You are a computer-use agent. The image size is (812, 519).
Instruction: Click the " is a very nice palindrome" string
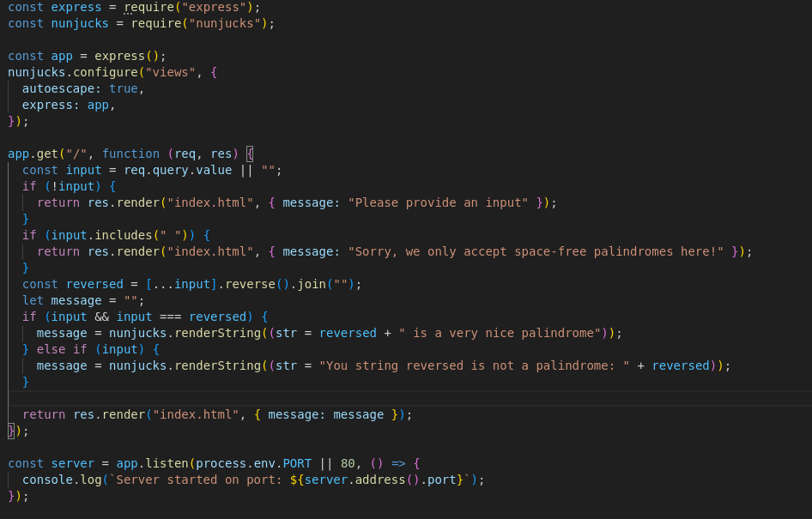tap(499, 333)
